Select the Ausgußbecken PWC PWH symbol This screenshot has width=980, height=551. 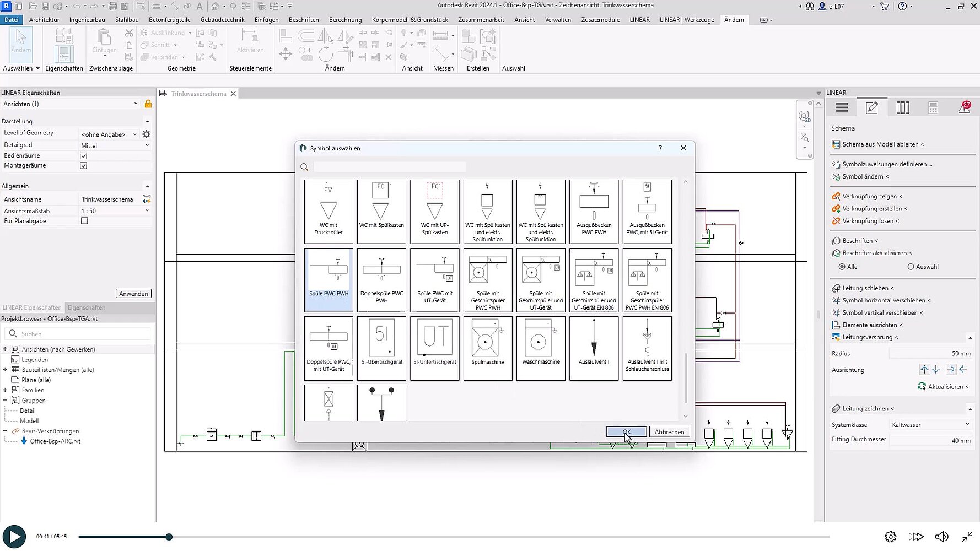click(x=594, y=212)
